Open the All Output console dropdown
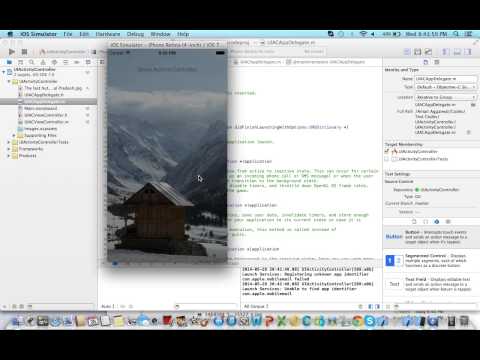 pyautogui.click(x=256, y=306)
